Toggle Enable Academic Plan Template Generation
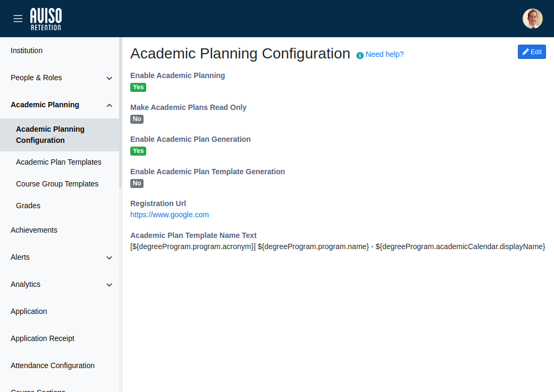 tap(137, 183)
